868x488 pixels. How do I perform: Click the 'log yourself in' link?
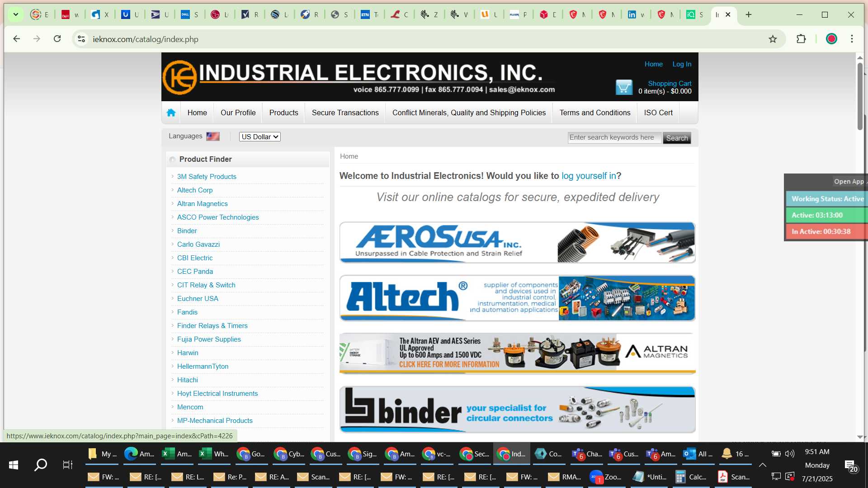click(589, 176)
